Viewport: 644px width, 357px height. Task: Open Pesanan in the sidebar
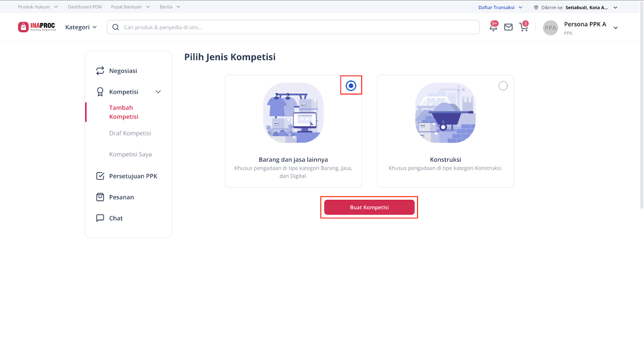point(121,197)
